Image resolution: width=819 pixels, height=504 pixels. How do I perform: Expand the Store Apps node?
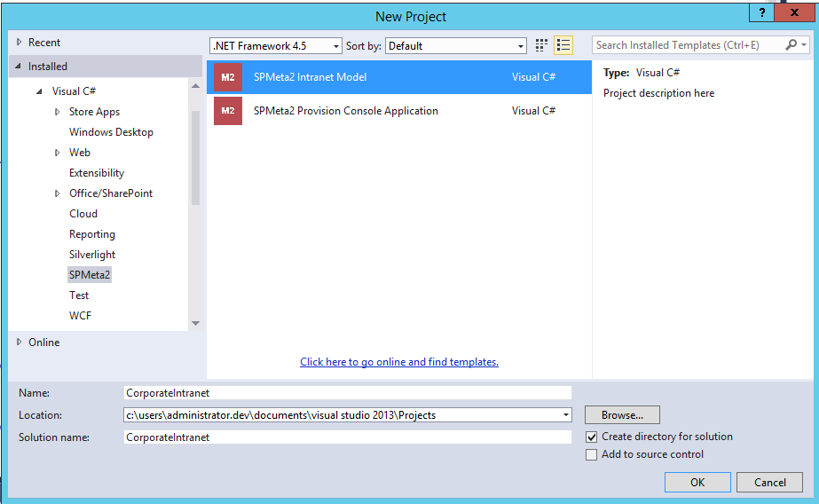pyautogui.click(x=57, y=112)
